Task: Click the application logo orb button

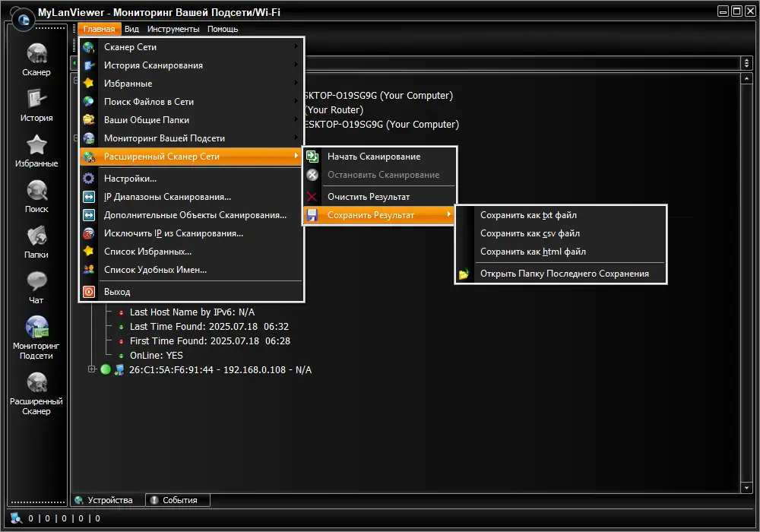Action: (23, 20)
